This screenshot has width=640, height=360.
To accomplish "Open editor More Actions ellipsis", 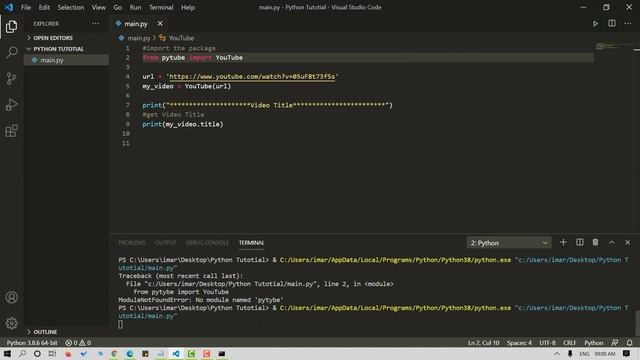I will pyautogui.click(x=628, y=24).
